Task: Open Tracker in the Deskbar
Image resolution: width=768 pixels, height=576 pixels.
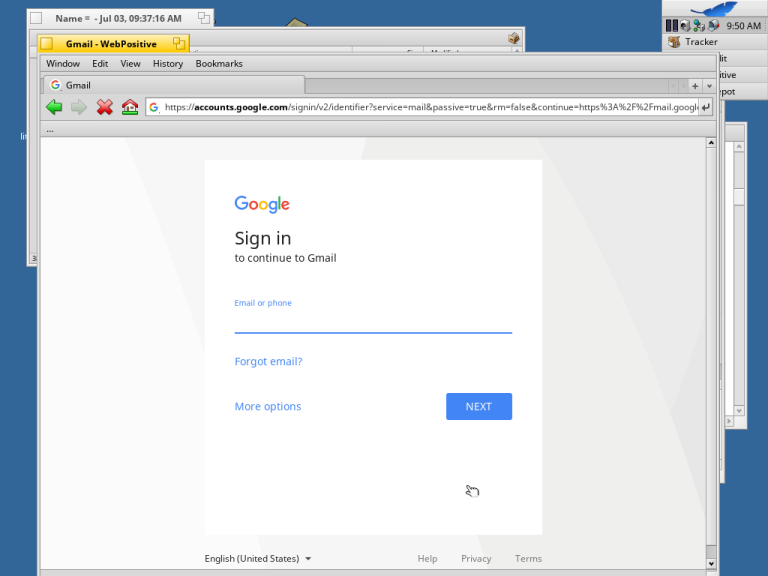Action: pyautogui.click(x=701, y=42)
